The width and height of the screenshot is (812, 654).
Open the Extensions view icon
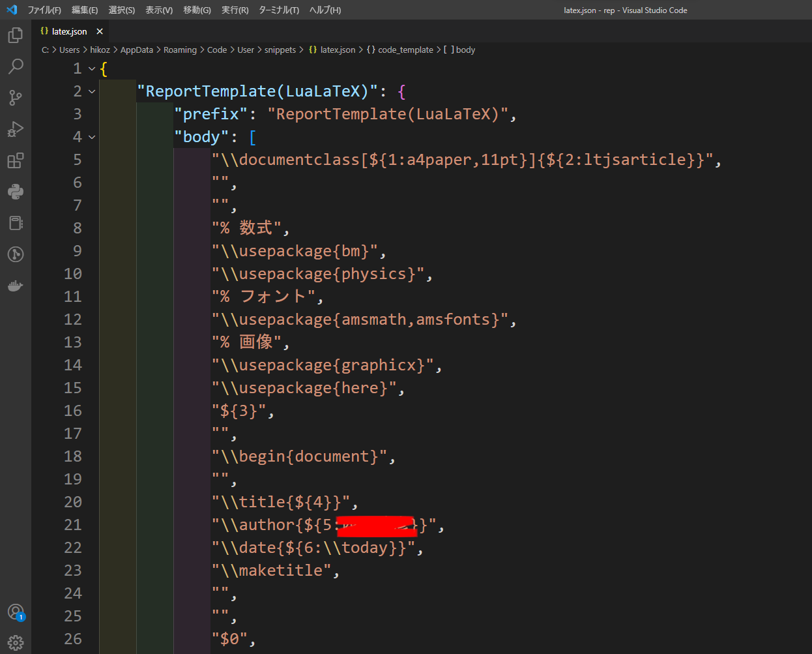coord(16,160)
